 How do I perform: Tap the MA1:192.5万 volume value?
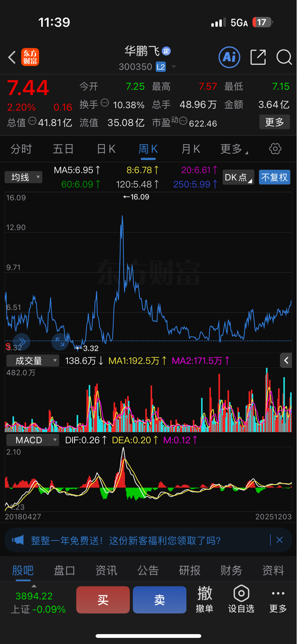[x=138, y=361]
